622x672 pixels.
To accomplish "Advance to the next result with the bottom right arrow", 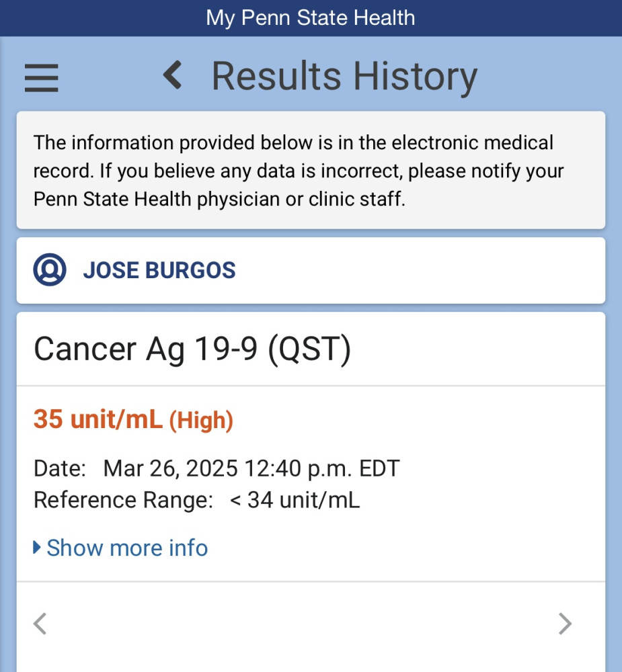I will coord(565,624).
